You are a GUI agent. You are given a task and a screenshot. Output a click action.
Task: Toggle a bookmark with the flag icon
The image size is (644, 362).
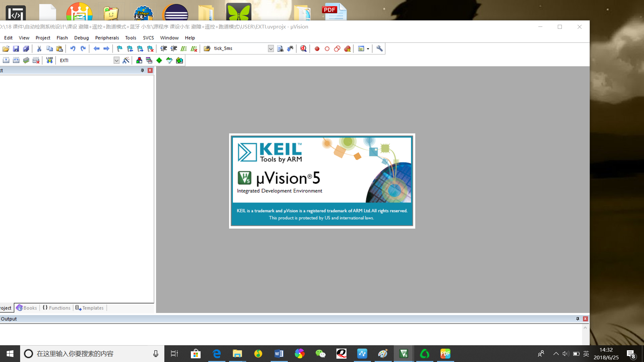pos(120,49)
